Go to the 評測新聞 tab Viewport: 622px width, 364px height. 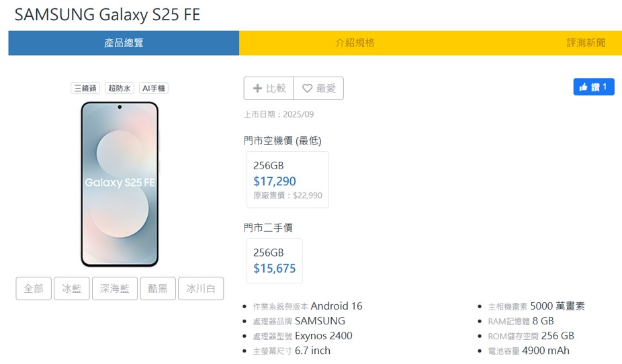[586, 43]
